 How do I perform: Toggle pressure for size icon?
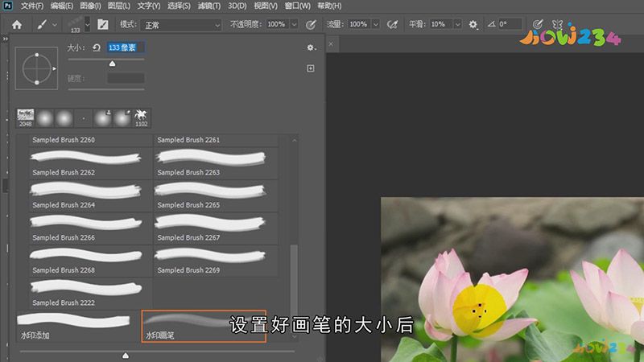[x=537, y=24]
